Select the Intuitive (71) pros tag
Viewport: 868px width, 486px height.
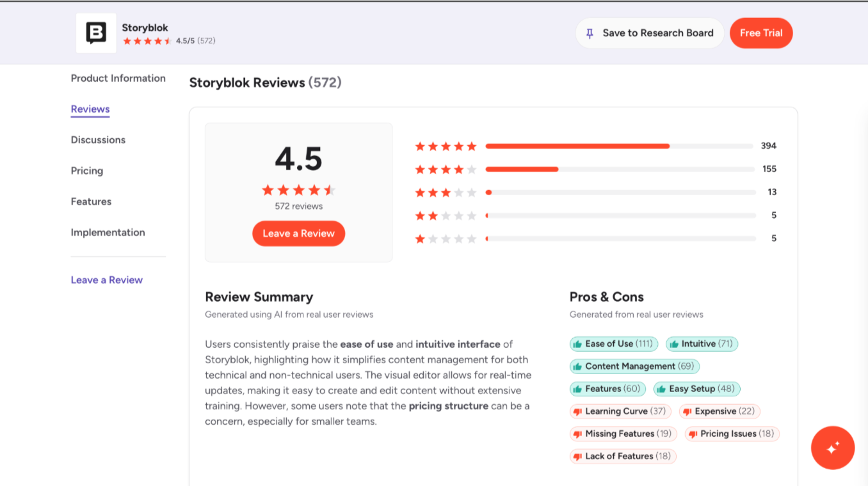pyautogui.click(x=702, y=344)
